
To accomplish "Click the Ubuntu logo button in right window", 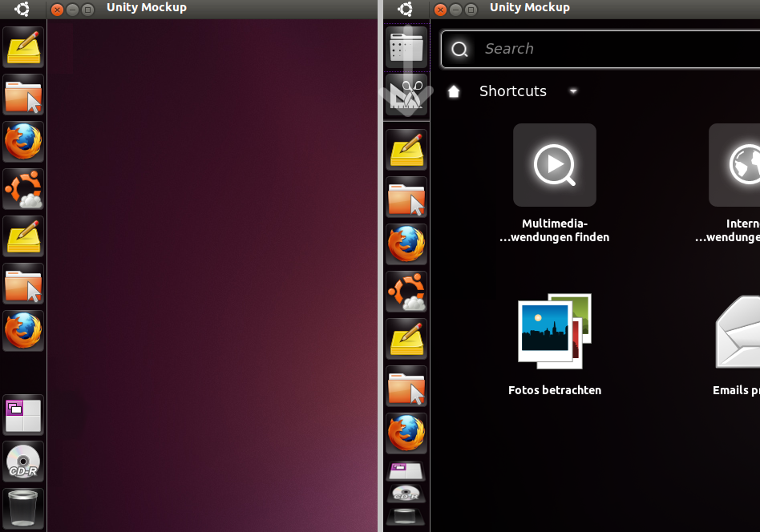I will [x=406, y=9].
